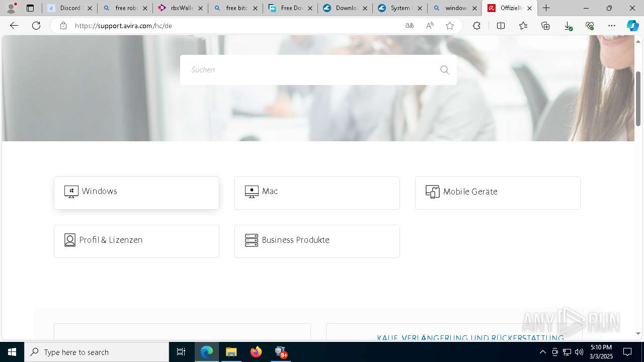The width and height of the screenshot is (644, 362).
Task: Open Copilot sidebar
Action: coord(632,26)
